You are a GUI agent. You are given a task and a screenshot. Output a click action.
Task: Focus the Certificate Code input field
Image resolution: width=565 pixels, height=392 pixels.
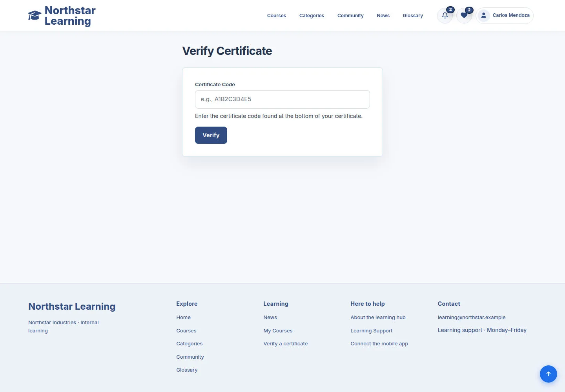(282, 99)
